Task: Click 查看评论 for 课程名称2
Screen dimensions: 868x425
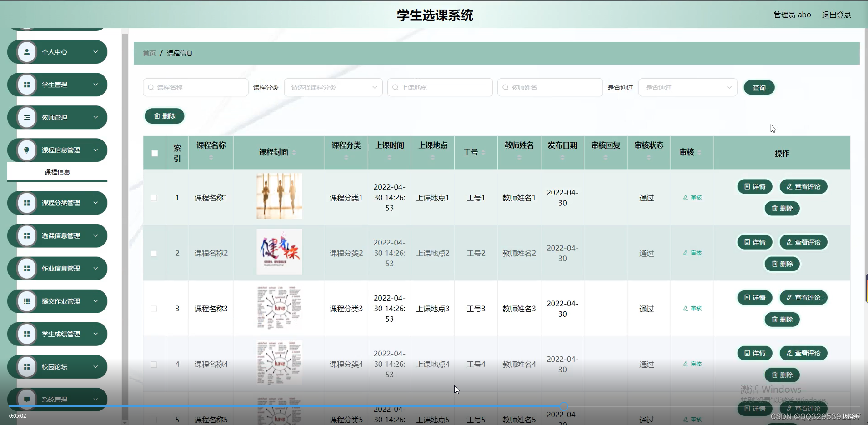Action: tap(803, 242)
